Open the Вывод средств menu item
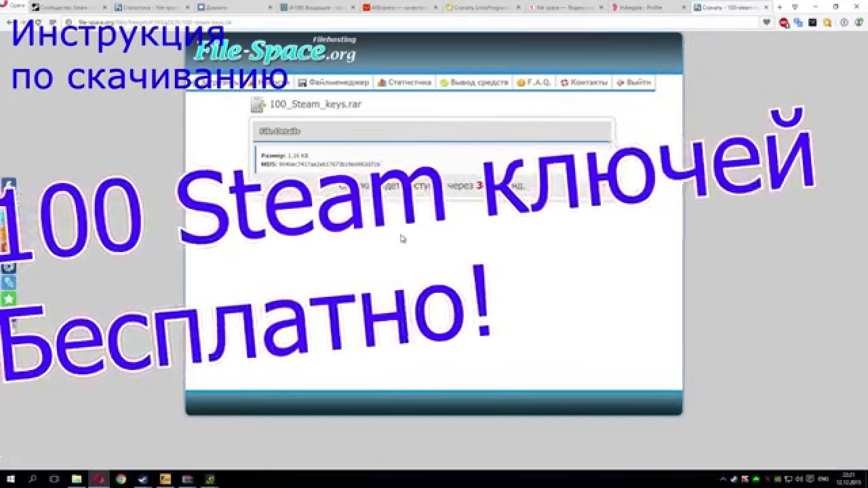 [x=475, y=83]
